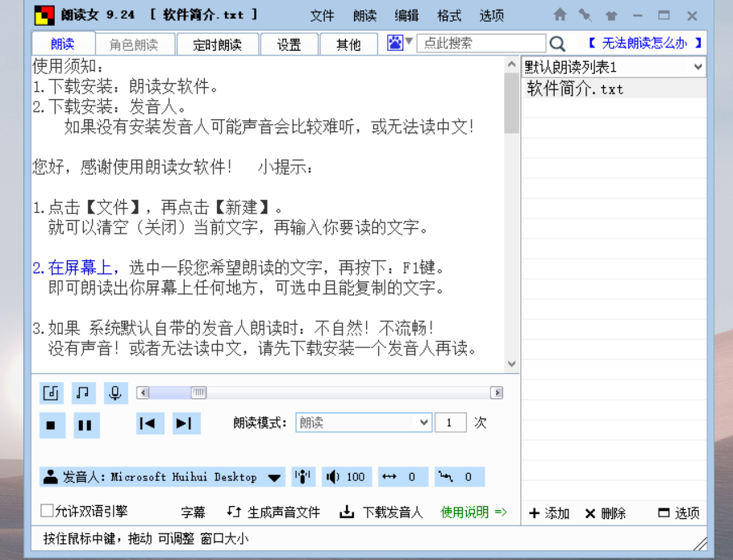Open the 发音人 voice selector dropdown
733x560 pixels.
275,478
